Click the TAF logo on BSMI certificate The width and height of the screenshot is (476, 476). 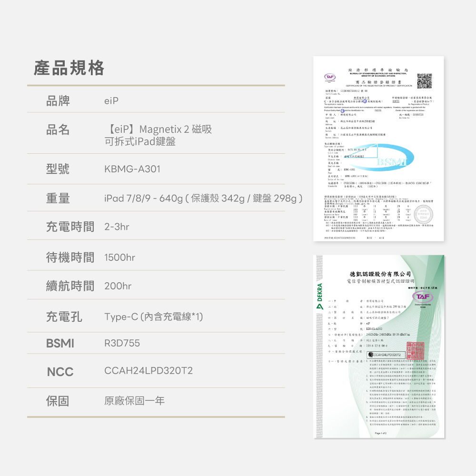[330, 77]
